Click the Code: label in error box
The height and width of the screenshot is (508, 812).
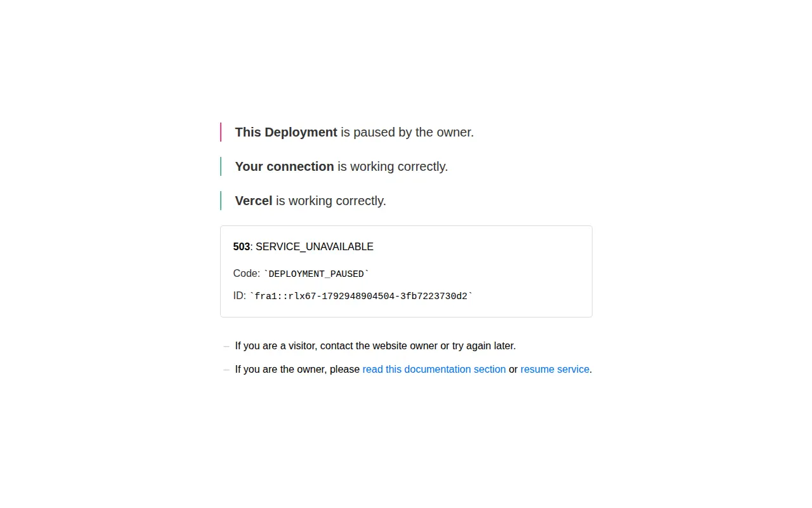point(247,273)
